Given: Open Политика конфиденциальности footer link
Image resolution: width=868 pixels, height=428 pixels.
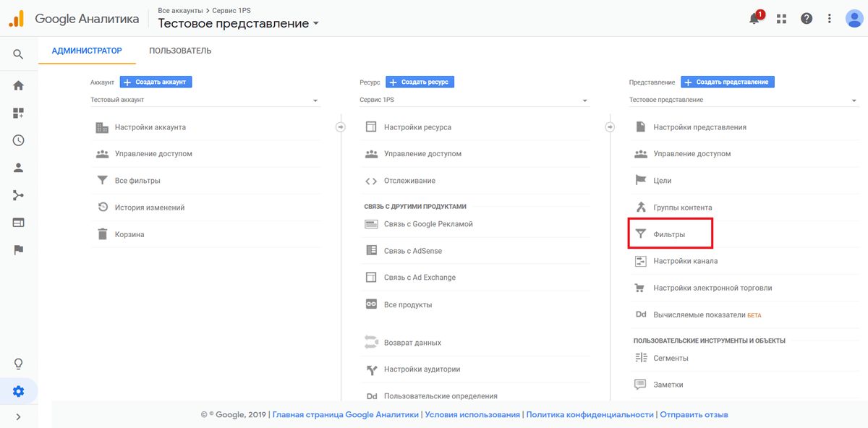Looking at the screenshot, I should pos(590,415).
